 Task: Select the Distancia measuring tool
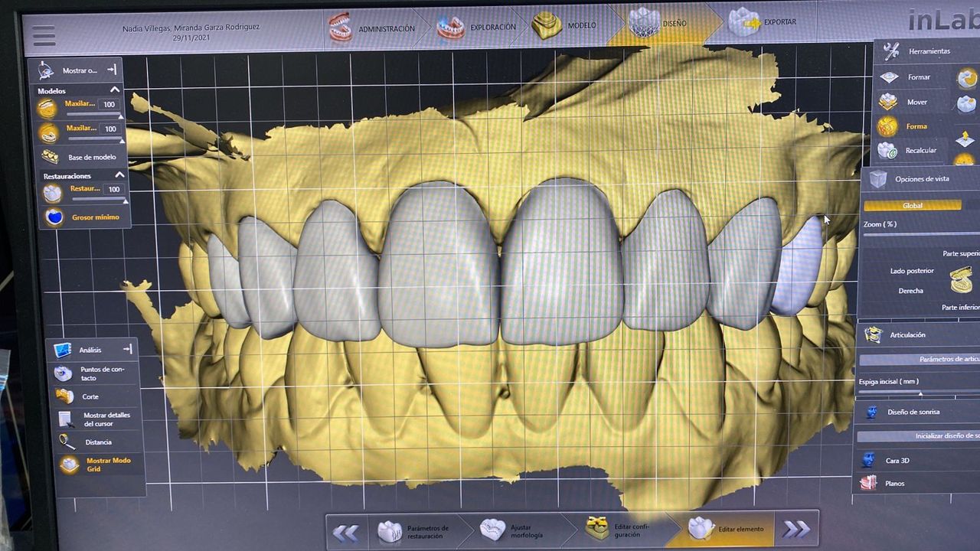click(x=67, y=442)
